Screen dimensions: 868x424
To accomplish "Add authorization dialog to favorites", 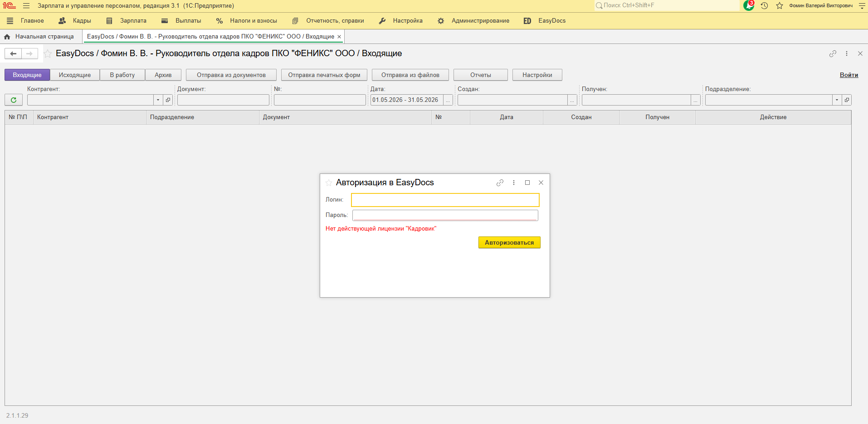I will point(329,183).
